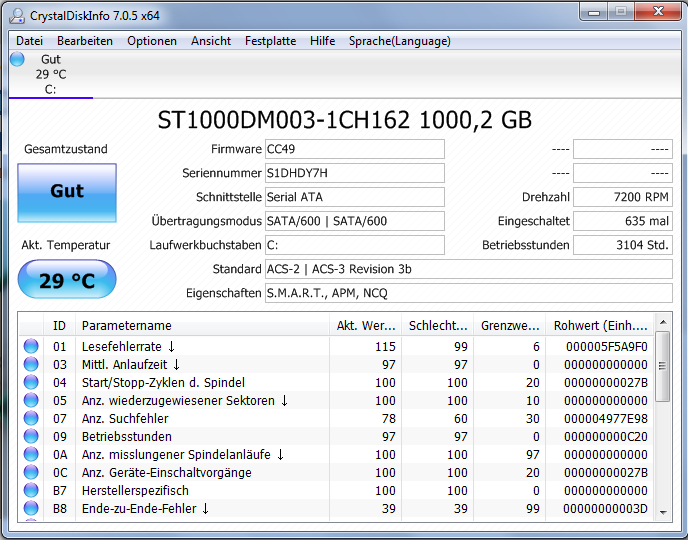Open the Bearbeiten menu

click(85, 41)
